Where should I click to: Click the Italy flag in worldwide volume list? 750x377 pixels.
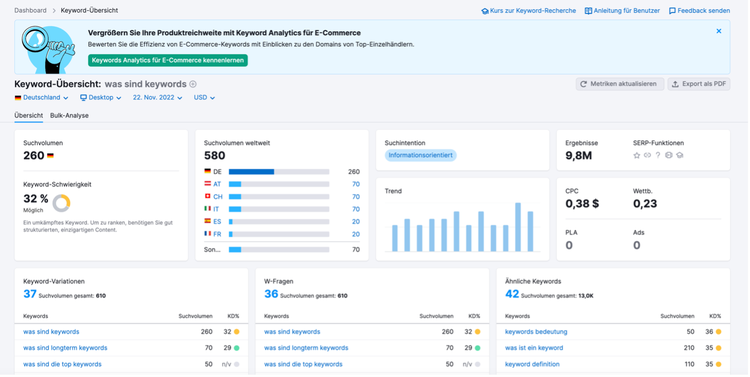(x=208, y=209)
